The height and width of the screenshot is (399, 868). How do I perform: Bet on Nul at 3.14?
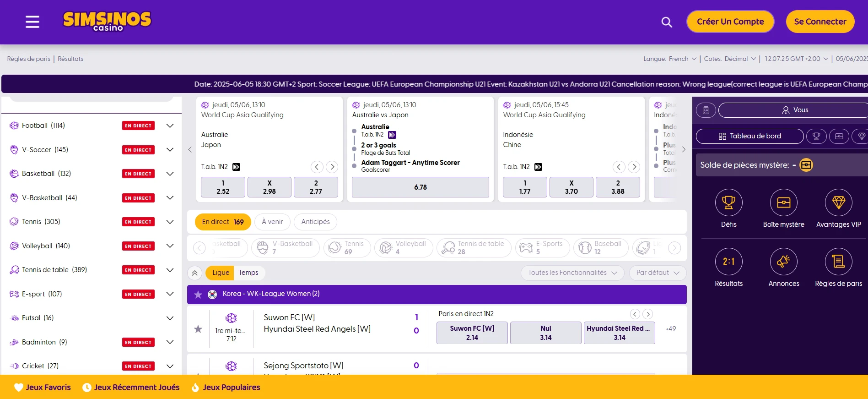[x=545, y=333]
